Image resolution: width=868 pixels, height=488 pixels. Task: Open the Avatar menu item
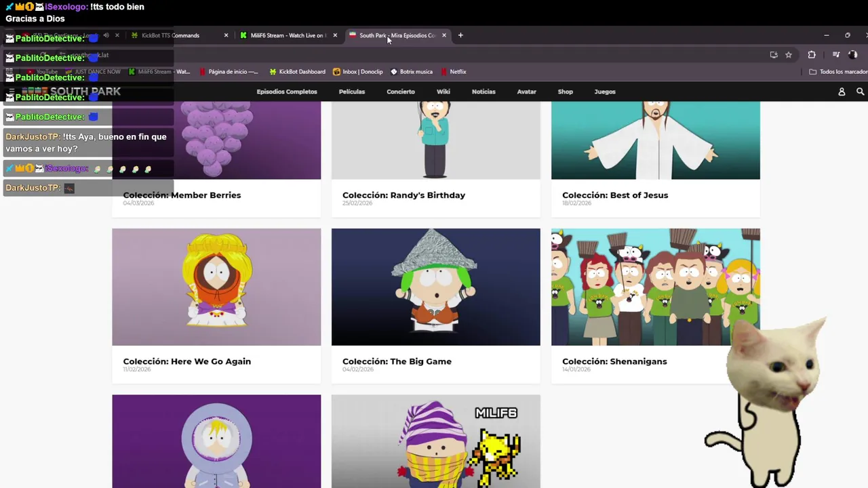coord(527,91)
